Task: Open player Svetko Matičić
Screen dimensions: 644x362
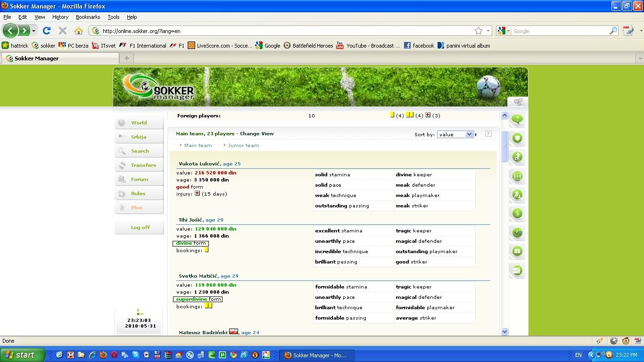Action: click(198, 276)
